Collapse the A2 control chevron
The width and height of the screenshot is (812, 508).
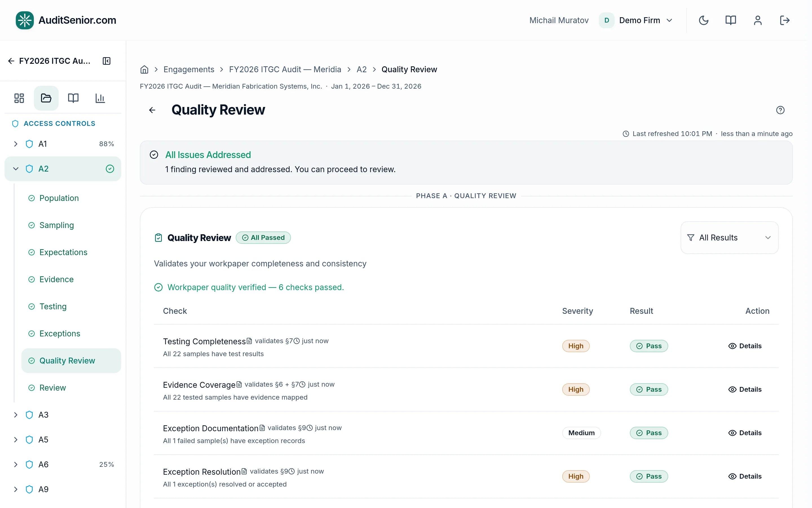(x=16, y=169)
